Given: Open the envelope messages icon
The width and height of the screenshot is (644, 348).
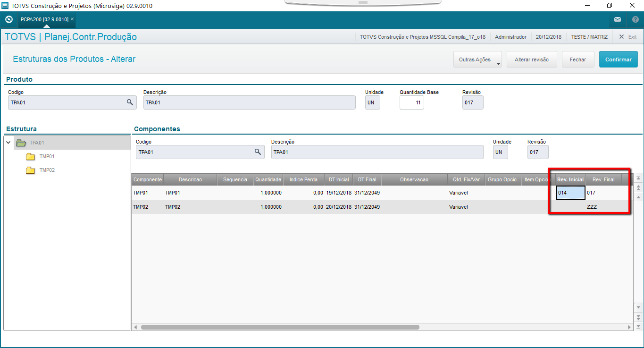Looking at the screenshot, I should coord(618,19).
